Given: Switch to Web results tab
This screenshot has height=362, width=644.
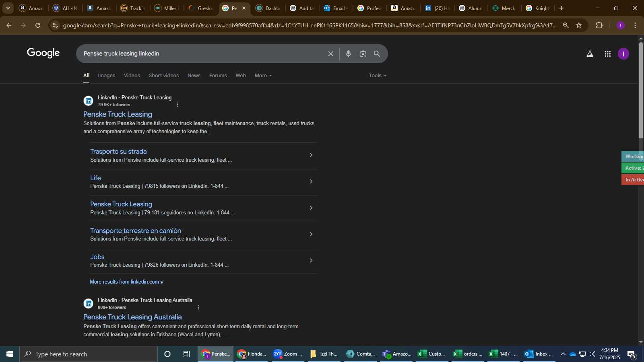Looking at the screenshot, I should click(241, 76).
